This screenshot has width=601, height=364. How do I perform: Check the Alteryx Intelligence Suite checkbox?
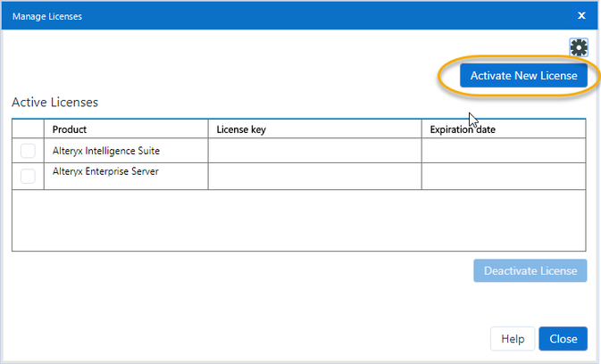(x=28, y=151)
